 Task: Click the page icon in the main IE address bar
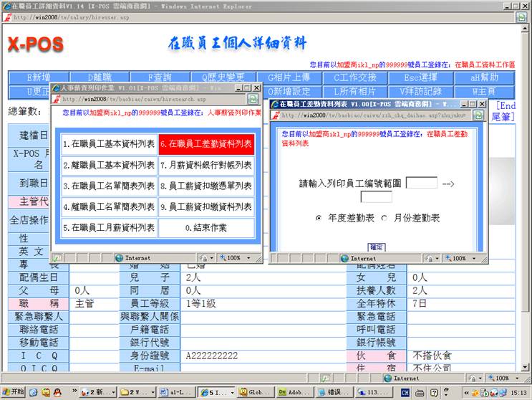(x=7, y=17)
